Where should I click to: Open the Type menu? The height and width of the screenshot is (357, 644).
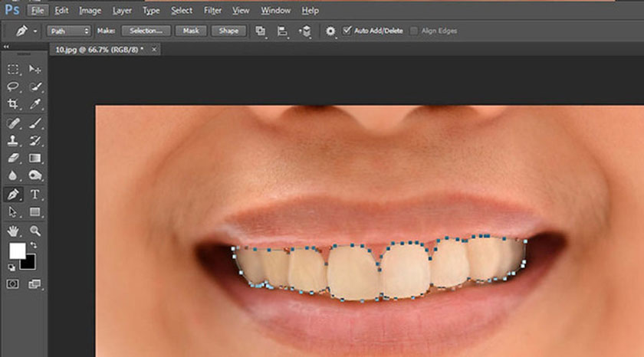tap(151, 11)
